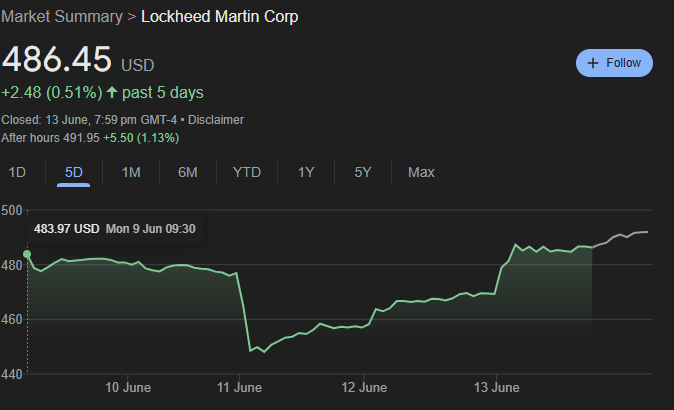This screenshot has width=674, height=410.
Task: Click the 12 June axis label
Action: click(364, 388)
